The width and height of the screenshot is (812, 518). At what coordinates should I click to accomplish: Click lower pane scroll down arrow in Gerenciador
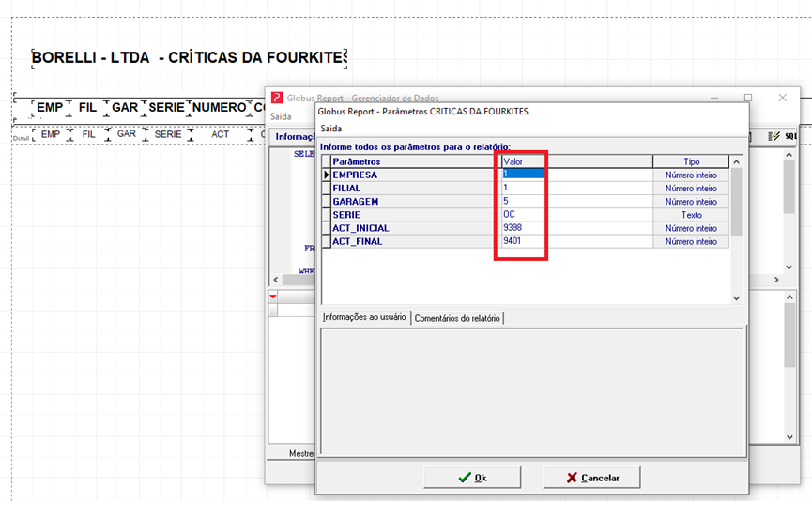tap(789, 437)
